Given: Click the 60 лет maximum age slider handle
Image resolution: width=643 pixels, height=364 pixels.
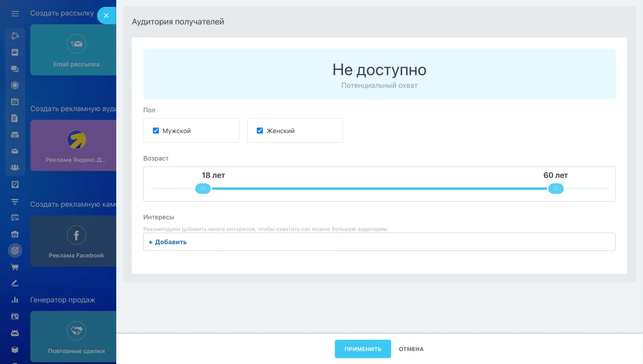Looking at the screenshot, I should (556, 189).
